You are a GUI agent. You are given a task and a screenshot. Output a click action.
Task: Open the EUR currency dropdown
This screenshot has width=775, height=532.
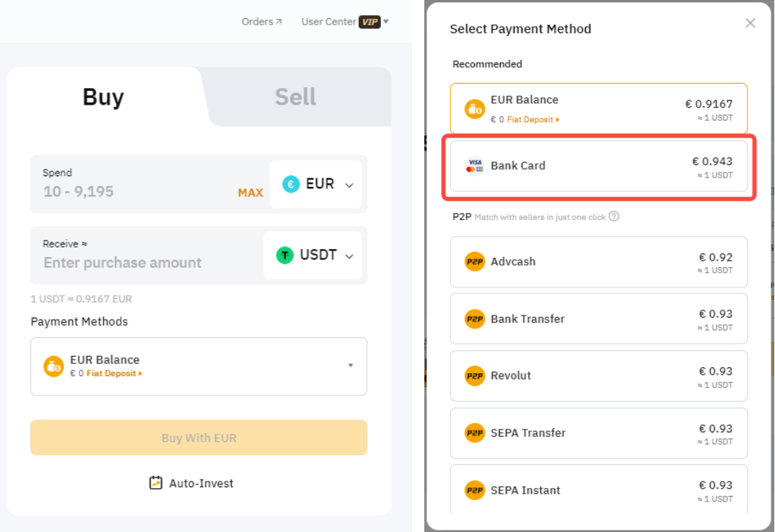coord(316,184)
